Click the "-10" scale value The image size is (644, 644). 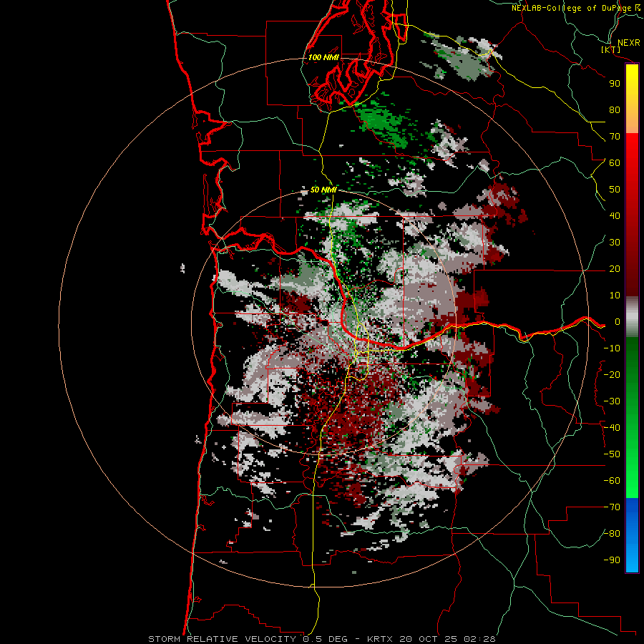pyautogui.click(x=612, y=348)
